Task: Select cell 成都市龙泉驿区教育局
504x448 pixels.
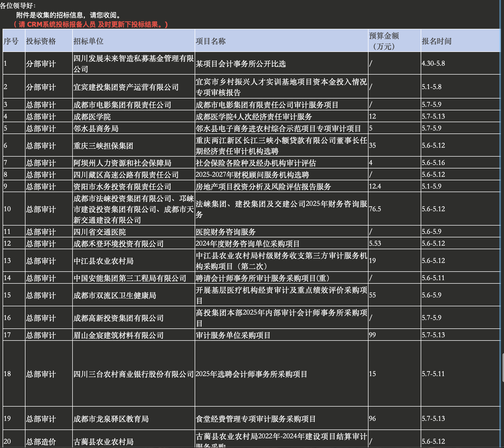Action: 134,418
